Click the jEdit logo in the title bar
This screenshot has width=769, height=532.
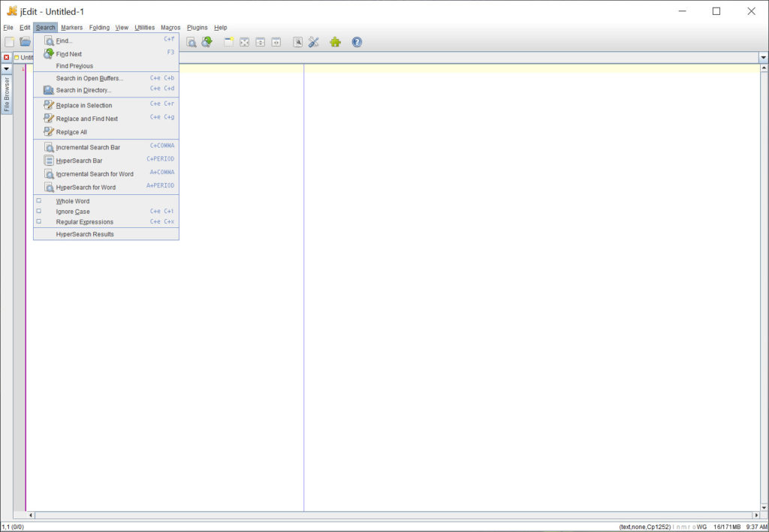[12, 11]
